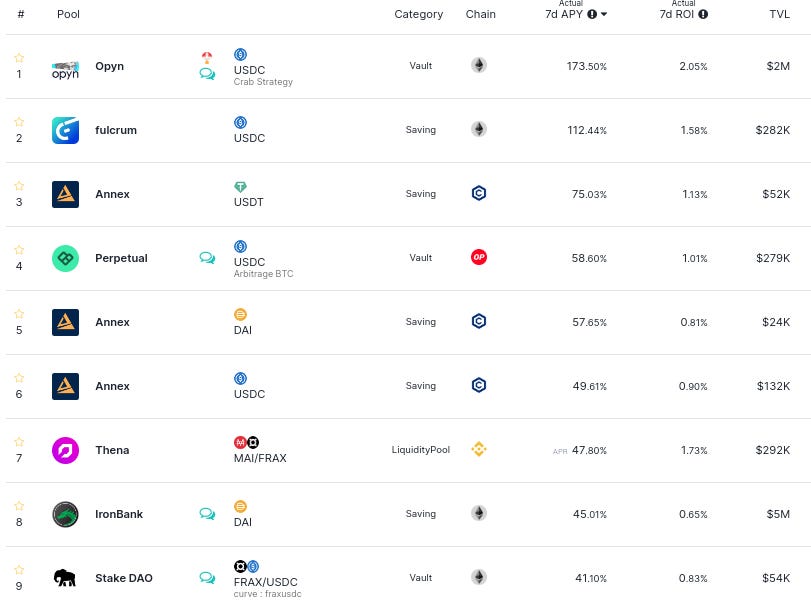
Task: Click the Perpetual green logo
Action: point(65,258)
